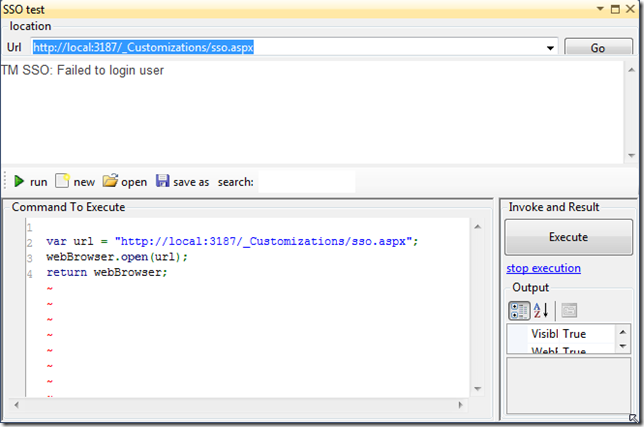Click the Output grid scroll up arrow

[x=623, y=332]
